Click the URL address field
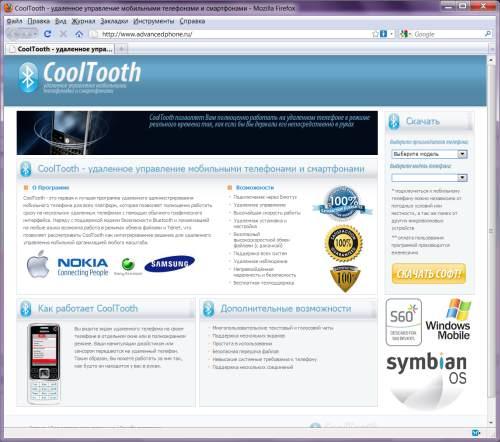The width and height of the screenshot is (500, 442). pyautogui.click(x=233, y=34)
